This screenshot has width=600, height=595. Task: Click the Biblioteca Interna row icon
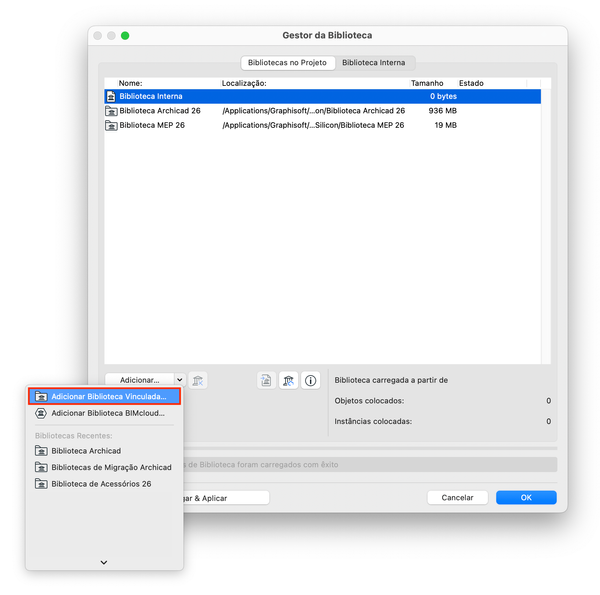click(x=111, y=96)
